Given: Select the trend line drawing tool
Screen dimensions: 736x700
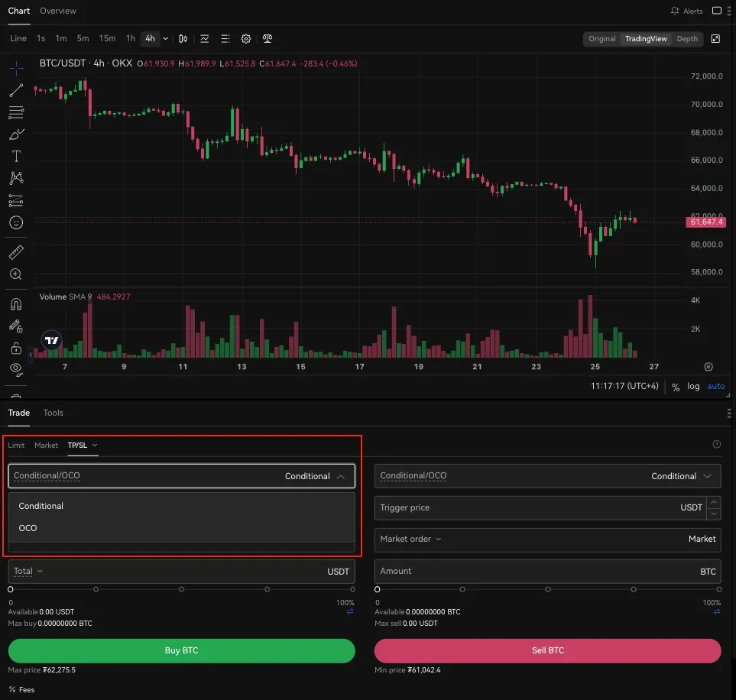Looking at the screenshot, I should [16, 90].
